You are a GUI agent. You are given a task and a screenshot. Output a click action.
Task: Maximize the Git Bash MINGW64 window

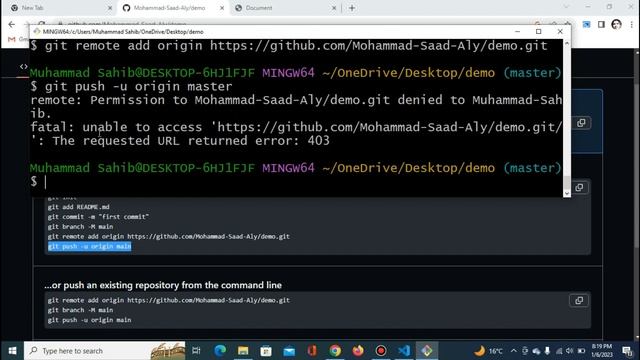(538, 31)
